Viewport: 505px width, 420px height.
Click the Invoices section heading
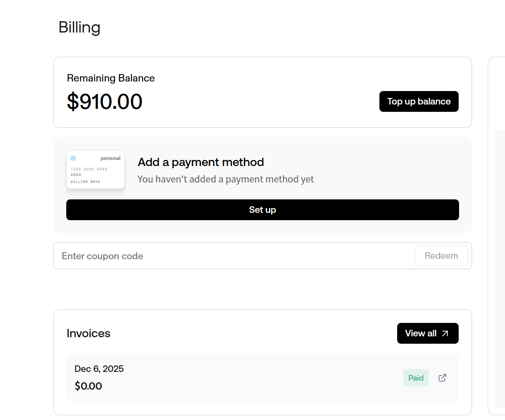point(88,333)
